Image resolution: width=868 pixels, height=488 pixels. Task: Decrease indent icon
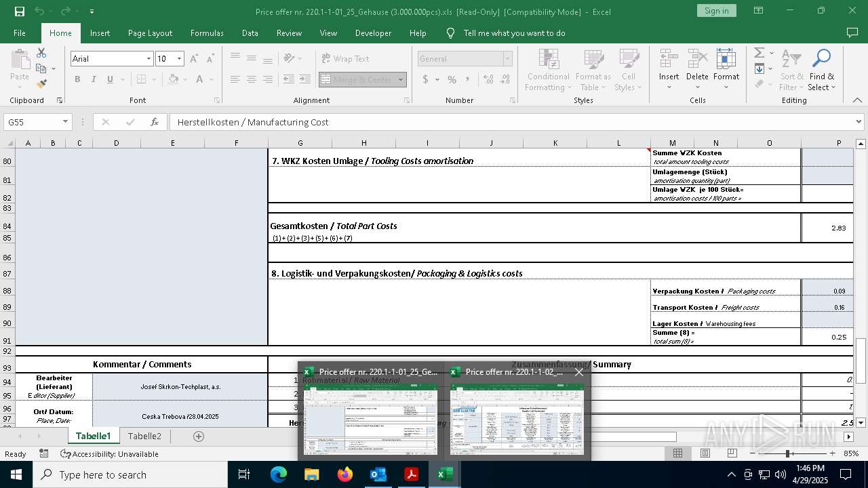[x=288, y=79]
